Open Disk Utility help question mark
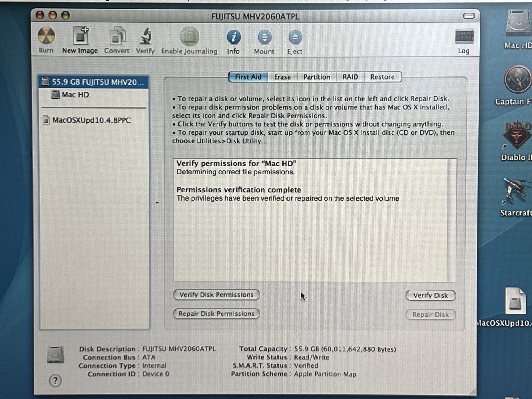This screenshot has height=399, width=532. coord(55,381)
